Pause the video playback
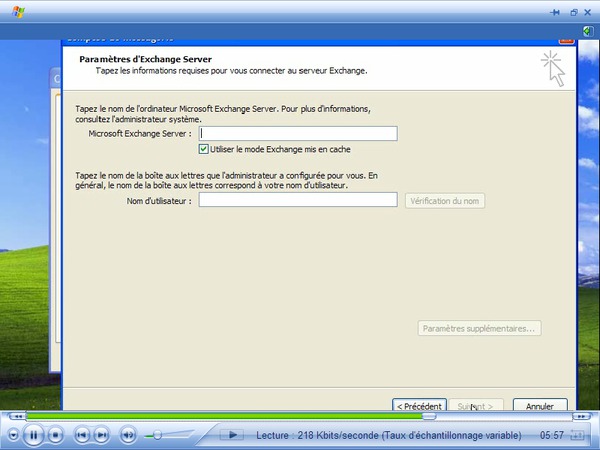Viewport: 600px width, 450px height. click(x=33, y=435)
